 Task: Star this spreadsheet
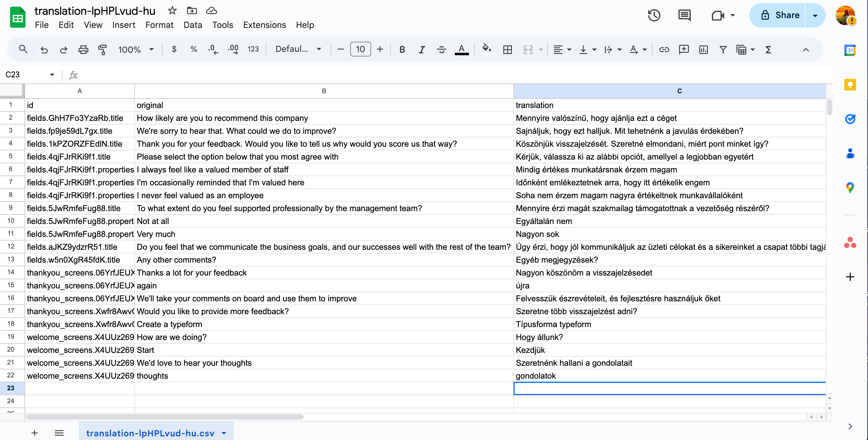[x=172, y=10]
